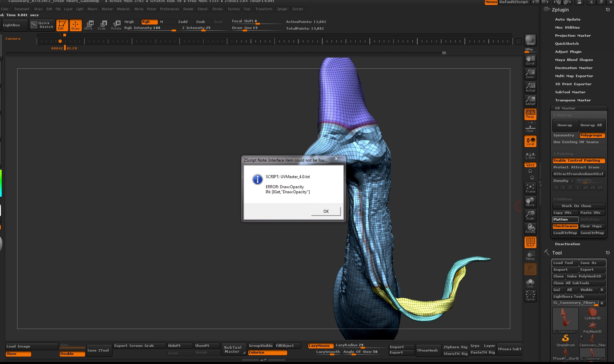Click the right shelf Rotate icon
The height and width of the screenshot is (364, 614).
pyautogui.click(x=530, y=229)
